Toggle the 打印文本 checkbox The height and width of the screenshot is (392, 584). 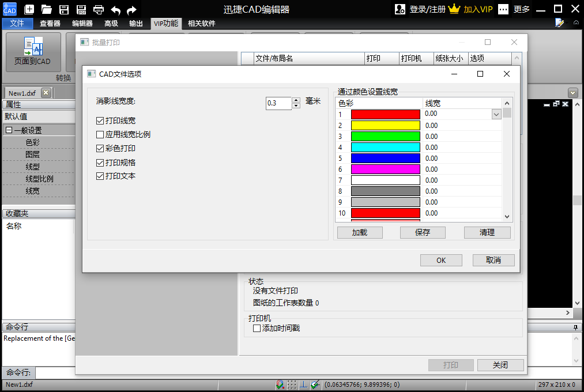100,176
